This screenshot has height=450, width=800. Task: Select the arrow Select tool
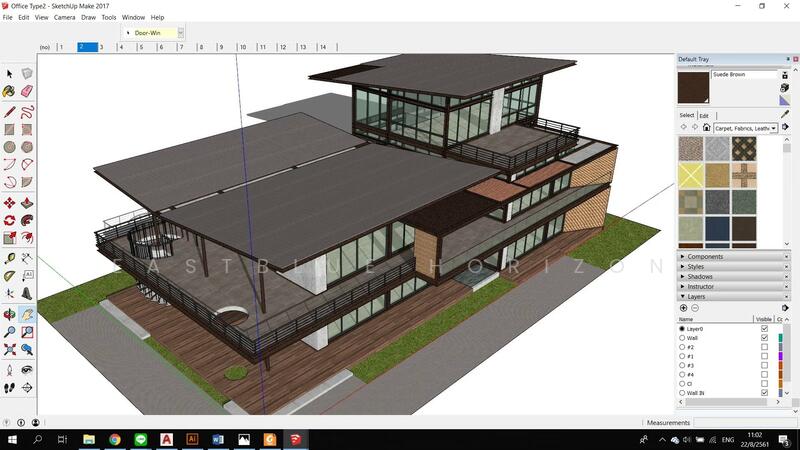[9, 74]
